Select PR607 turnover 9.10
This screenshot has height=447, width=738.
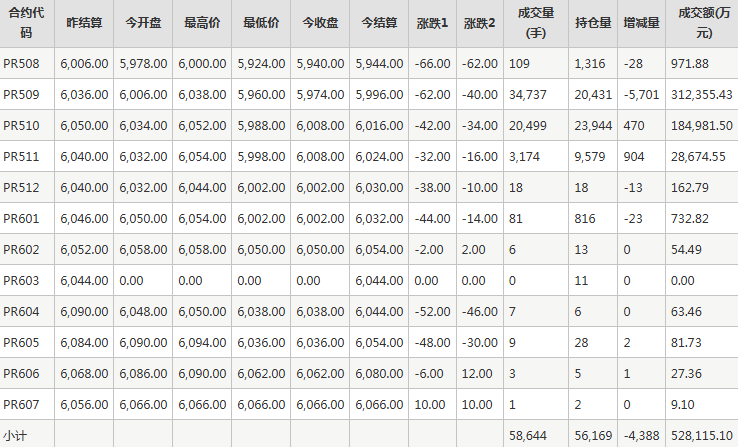[682, 405]
